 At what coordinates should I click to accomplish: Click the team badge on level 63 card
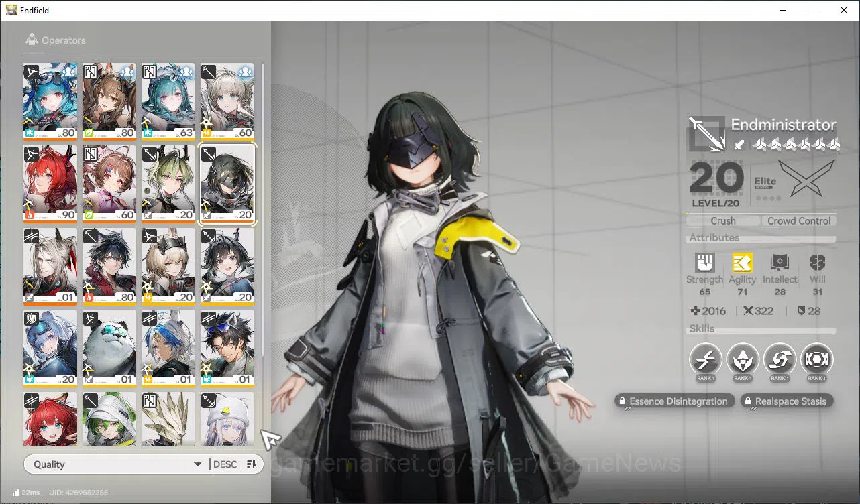tap(187, 72)
